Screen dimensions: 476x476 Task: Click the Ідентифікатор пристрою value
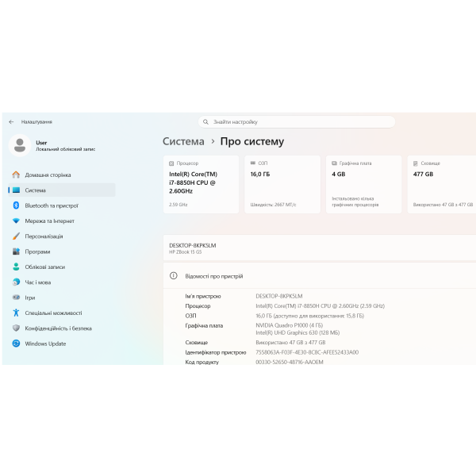(x=307, y=352)
